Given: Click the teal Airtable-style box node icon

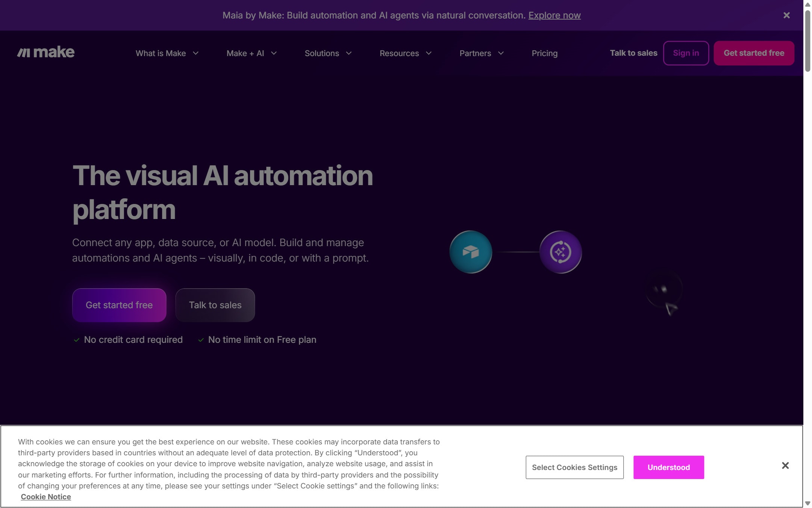Looking at the screenshot, I should 471,252.
